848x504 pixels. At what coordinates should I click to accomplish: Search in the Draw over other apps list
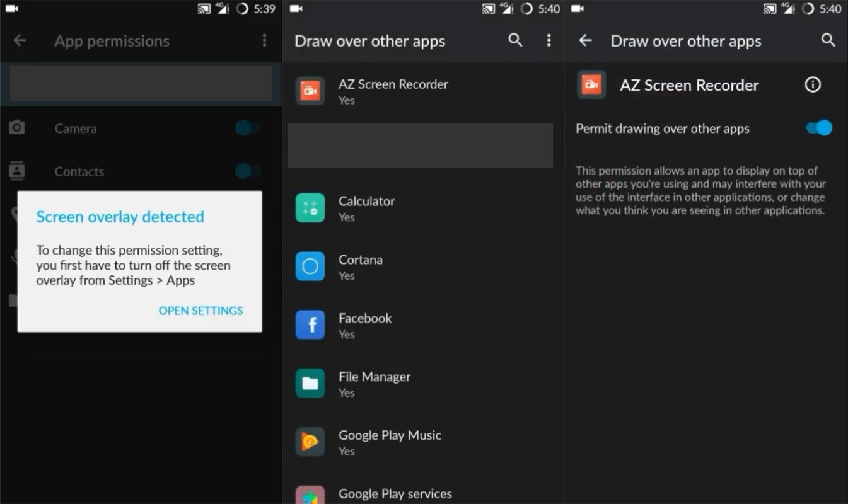pyautogui.click(x=515, y=41)
